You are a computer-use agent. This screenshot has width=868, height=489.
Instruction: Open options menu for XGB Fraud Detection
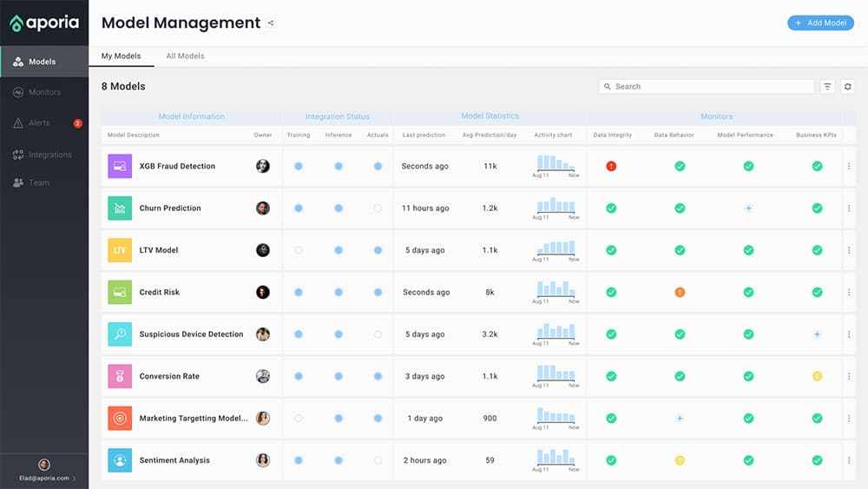coord(849,166)
